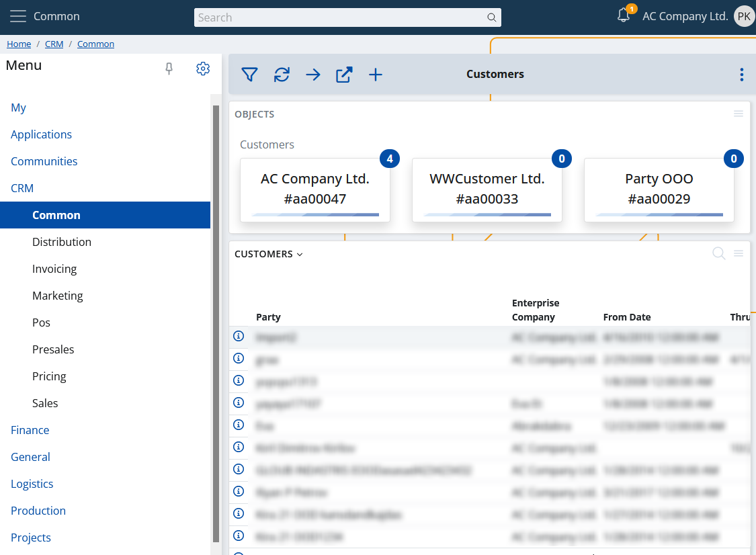Screen dimensions: 756x555
Task: Open Communities menu section
Action: pyautogui.click(x=44, y=161)
